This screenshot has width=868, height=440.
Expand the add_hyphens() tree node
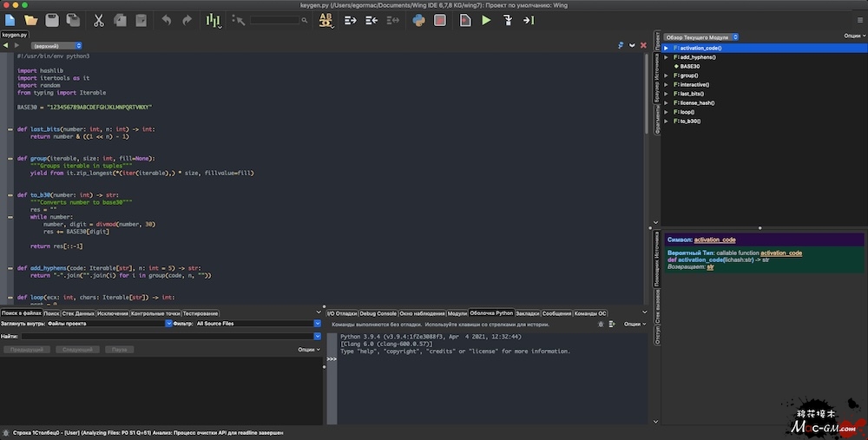(x=667, y=57)
